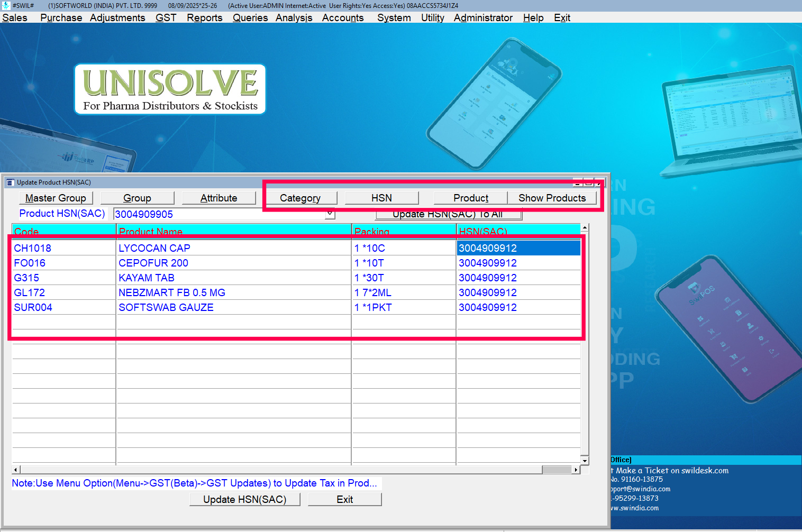
Task: Open the Queries menu
Action: coord(250,17)
